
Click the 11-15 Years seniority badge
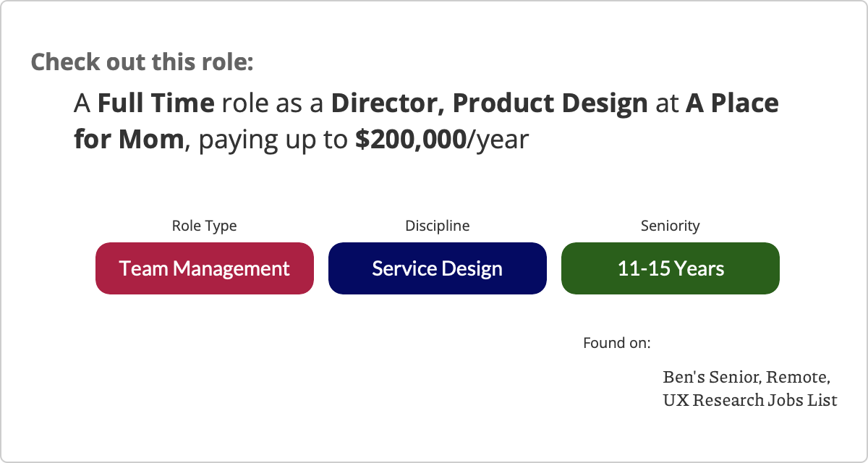click(x=671, y=268)
